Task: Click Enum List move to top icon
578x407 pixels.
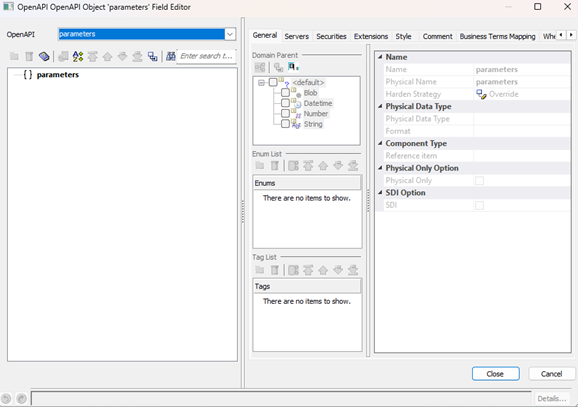Action: point(308,166)
